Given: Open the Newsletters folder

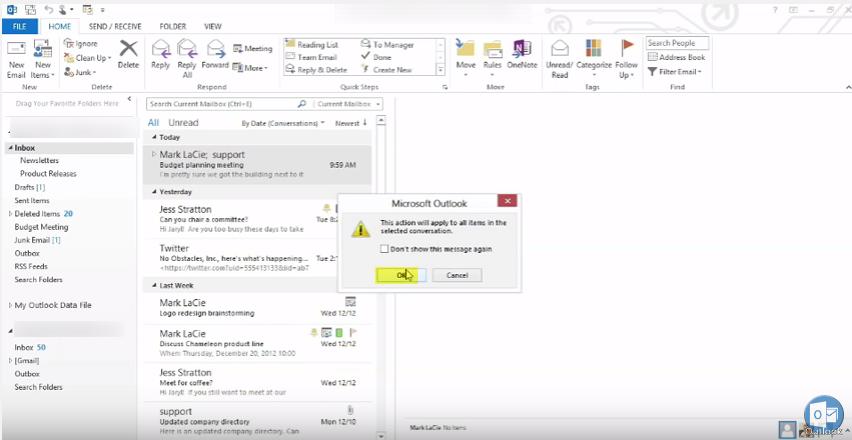Looking at the screenshot, I should coord(39,161).
